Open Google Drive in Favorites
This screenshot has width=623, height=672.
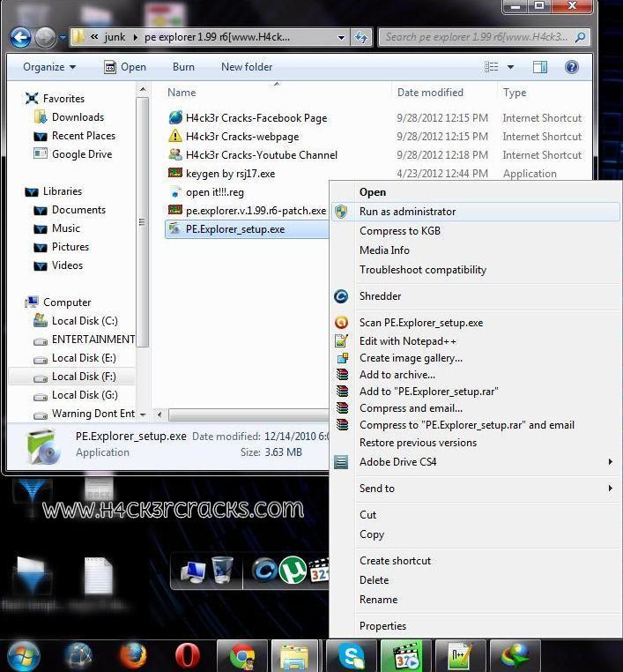tap(82, 153)
